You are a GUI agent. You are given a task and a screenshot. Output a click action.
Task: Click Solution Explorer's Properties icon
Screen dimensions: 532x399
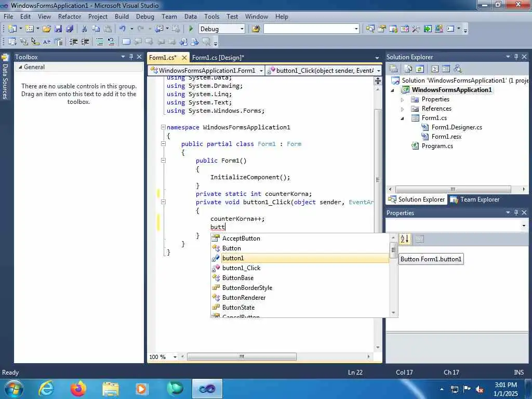pos(394,69)
